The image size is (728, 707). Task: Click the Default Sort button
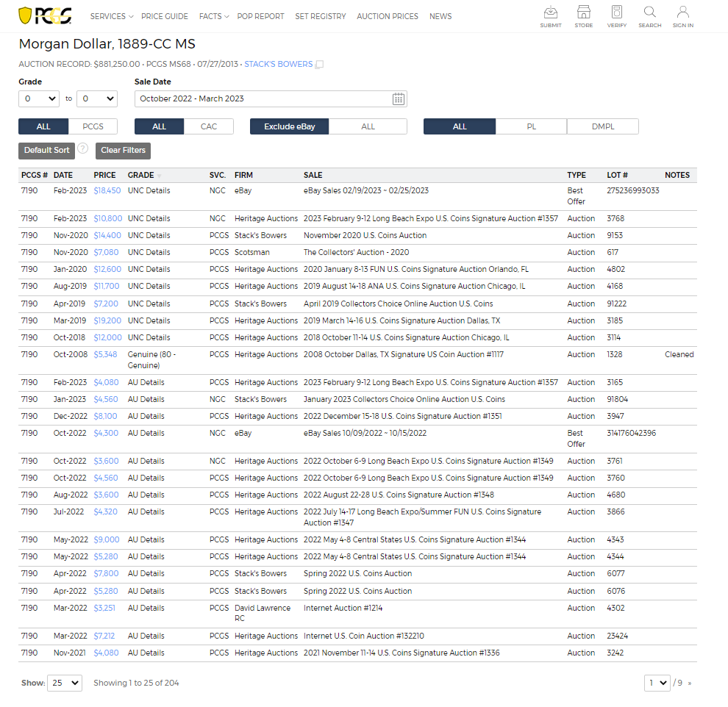(x=46, y=151)
